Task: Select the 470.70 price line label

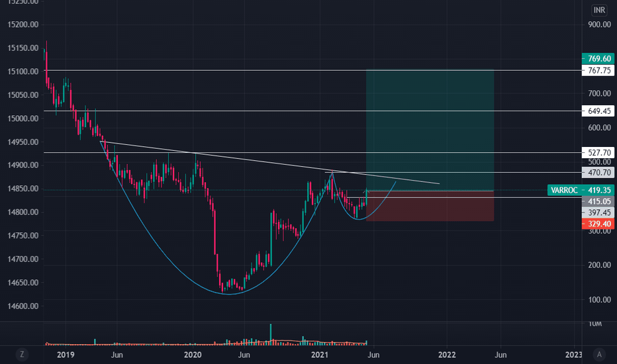Action: tap(598, 172)
